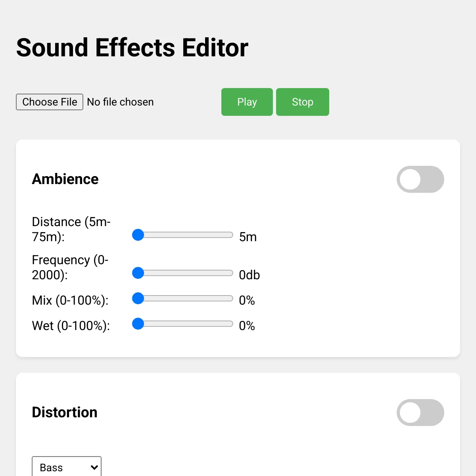Enable the Ambience effect toggle
Image resolution: width=476 pixels, height=476 pixels.
pyautogui.click(x=420, y=179)
